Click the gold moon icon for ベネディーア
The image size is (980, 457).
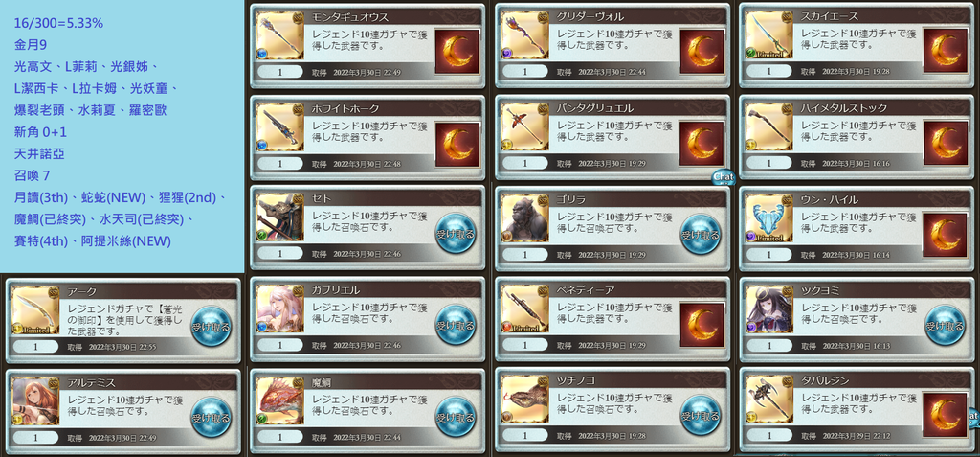[x=702, y=325]
